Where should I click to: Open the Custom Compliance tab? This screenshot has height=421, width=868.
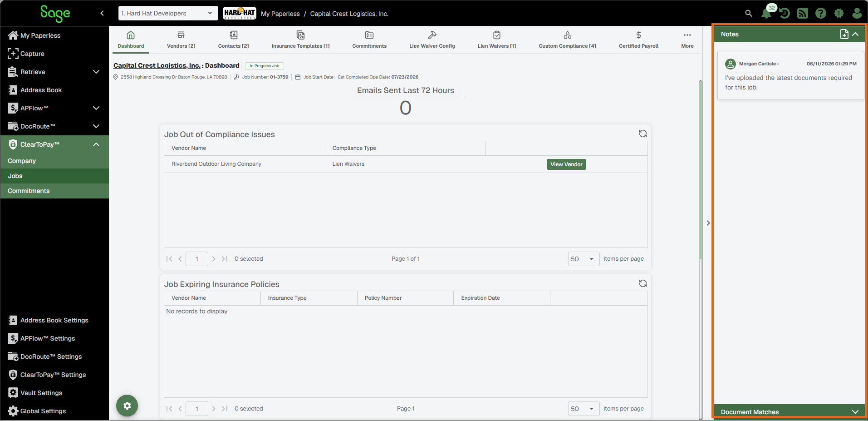click(x=567, y=40)
